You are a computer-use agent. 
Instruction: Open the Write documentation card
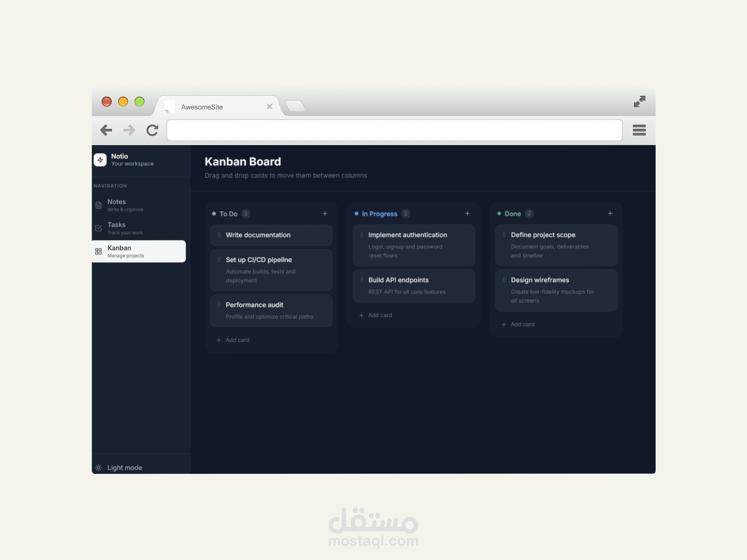coord(271,235)
